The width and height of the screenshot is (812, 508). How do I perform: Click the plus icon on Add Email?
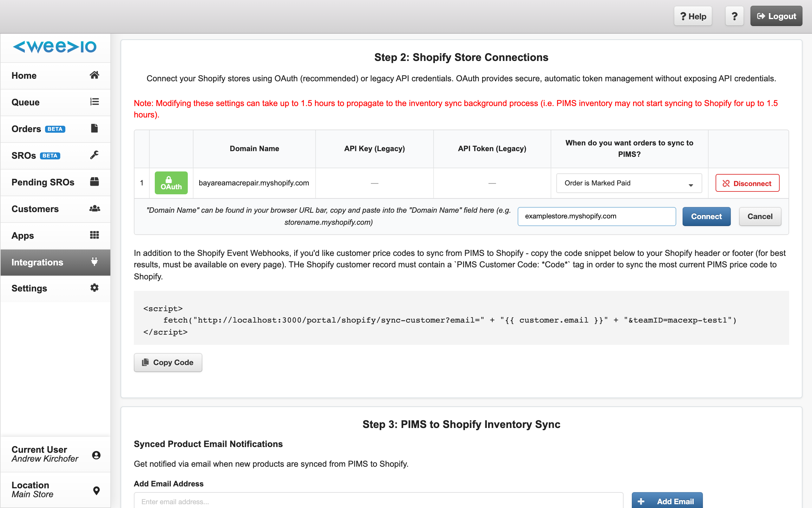coord(641,501)
